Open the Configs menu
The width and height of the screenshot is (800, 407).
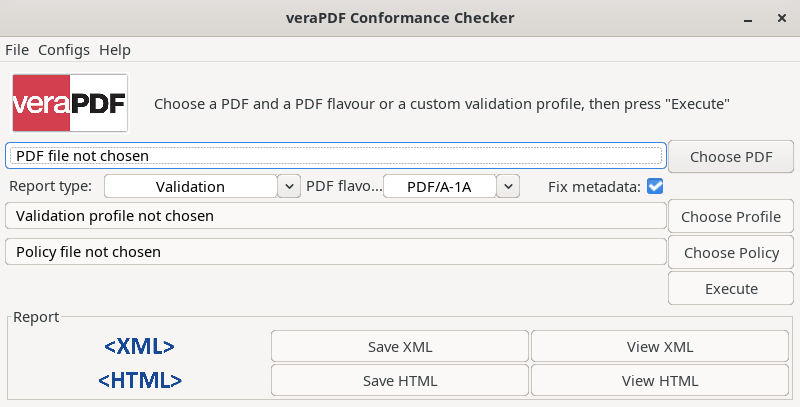(x=64, y=50)
